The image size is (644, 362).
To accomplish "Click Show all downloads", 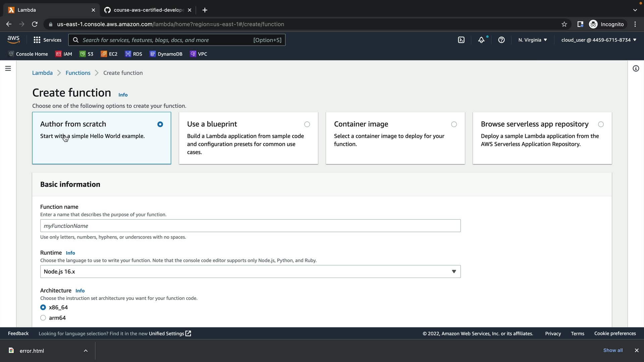I will [x=613, y=350].
